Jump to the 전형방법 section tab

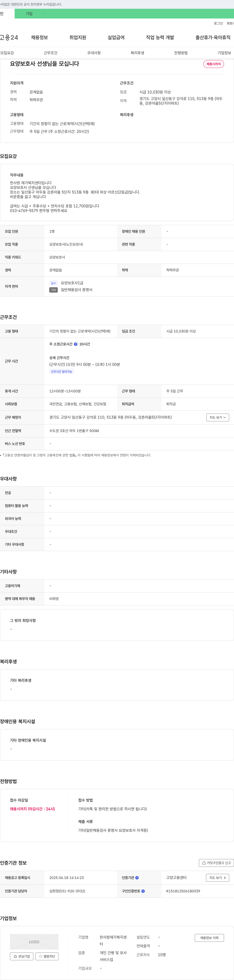tap(181, 53)
